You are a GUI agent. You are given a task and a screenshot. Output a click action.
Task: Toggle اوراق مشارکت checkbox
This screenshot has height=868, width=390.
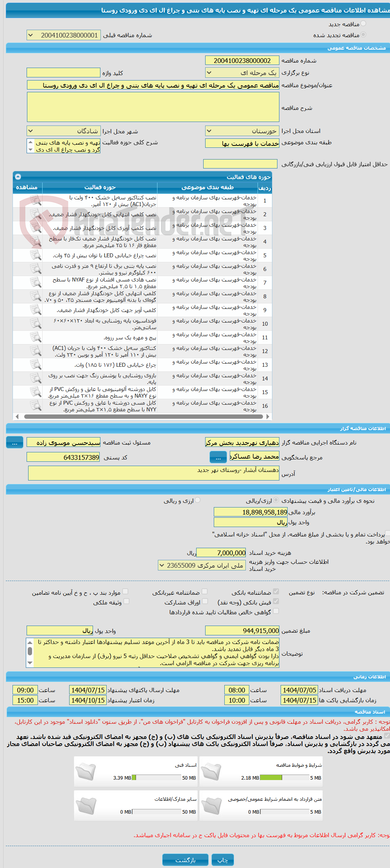click(x=205, y=601)
